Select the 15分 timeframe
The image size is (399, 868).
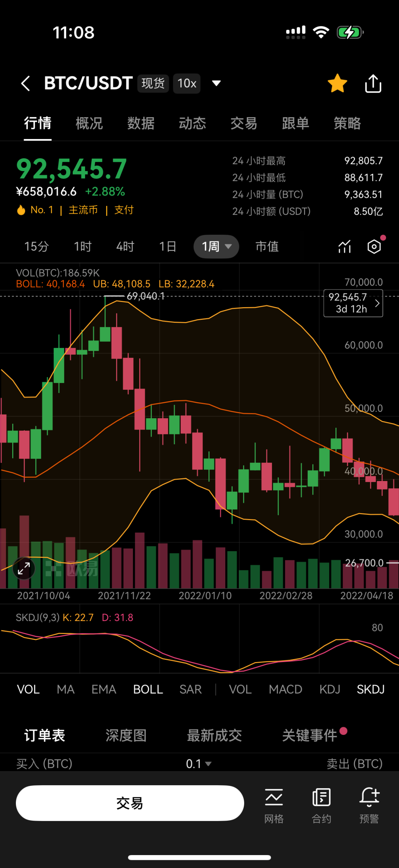coord(36,247)
